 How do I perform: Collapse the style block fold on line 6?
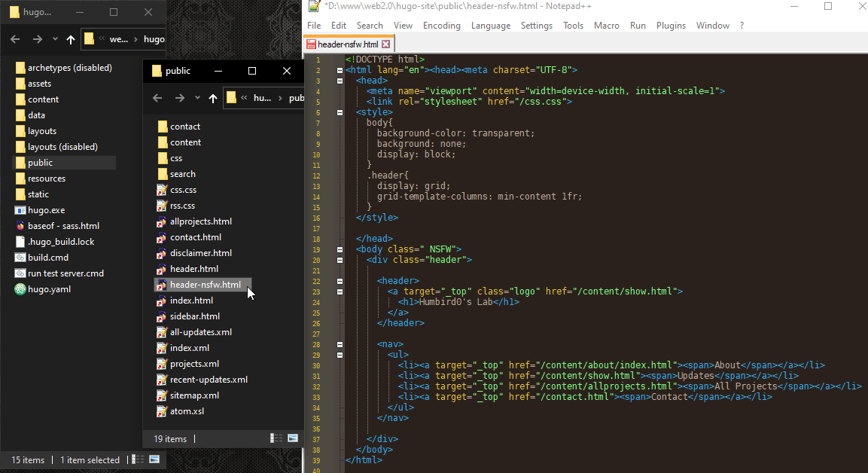(x=340, y=112)
